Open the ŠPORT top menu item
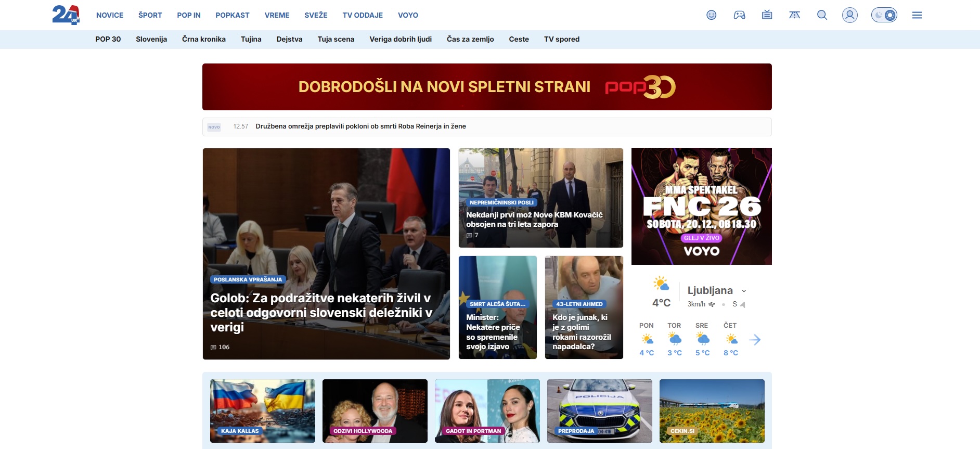The image size is (980, 449). [150, 15]
